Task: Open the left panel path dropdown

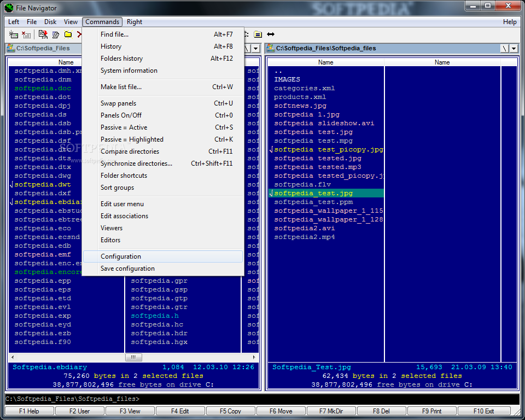Action: (256, 49)
